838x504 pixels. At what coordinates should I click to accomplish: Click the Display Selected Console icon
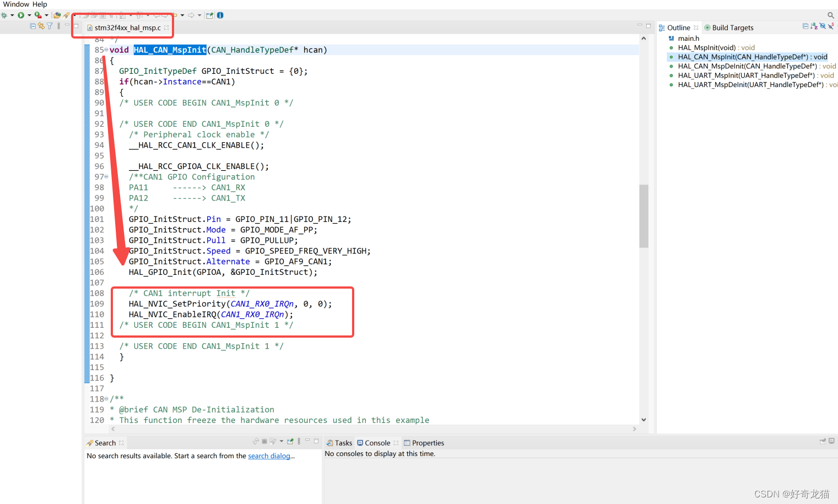point(831,441)
